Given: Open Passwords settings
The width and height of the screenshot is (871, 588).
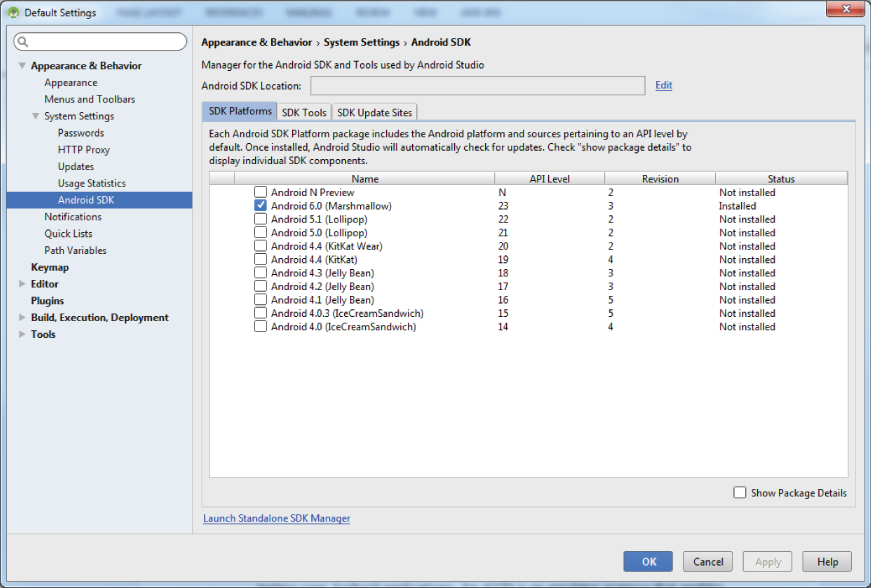Looking at the screenshot, I should [x=81, y=133].
